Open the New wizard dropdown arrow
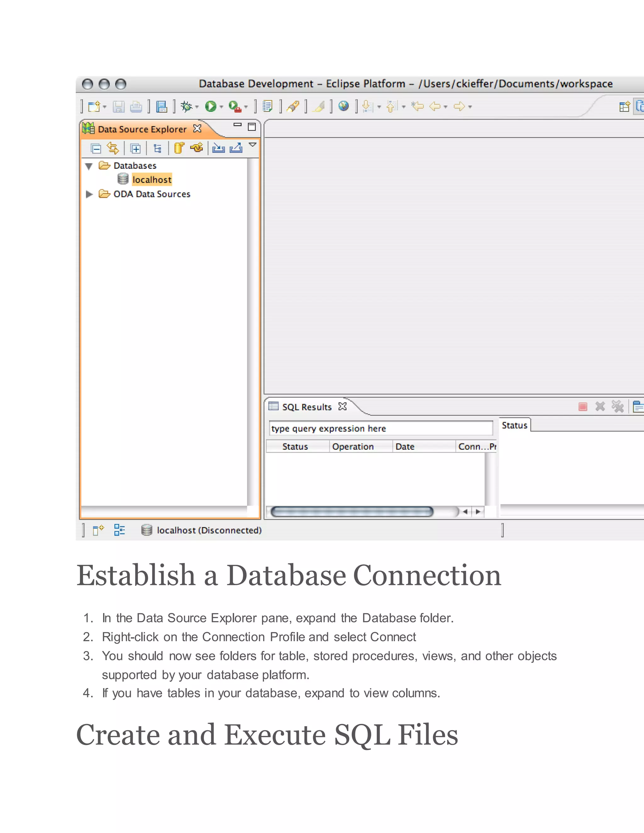Viewport: 644px width, 833px height. tap(104, 107)
